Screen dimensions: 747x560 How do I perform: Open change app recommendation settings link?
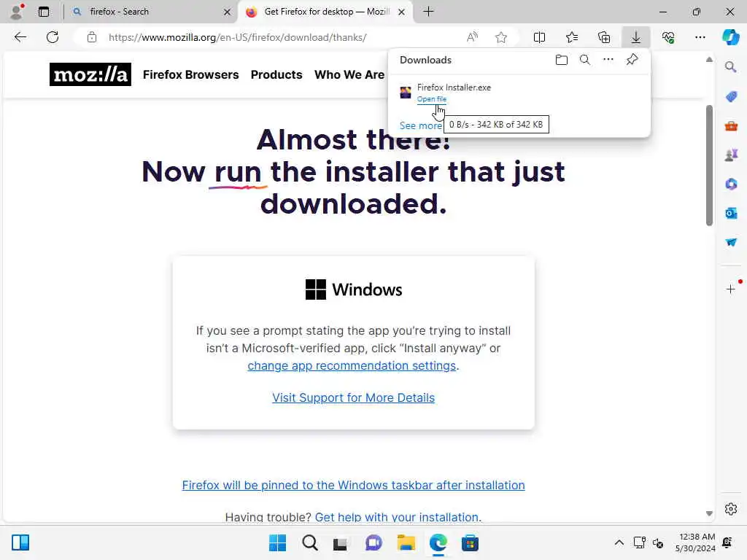[352, 366]
